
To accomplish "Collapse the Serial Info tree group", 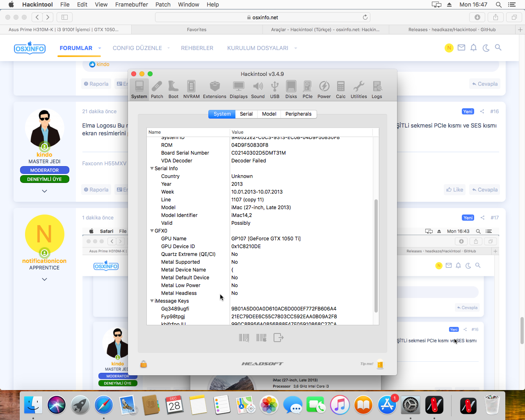I will pyautogui.click(x=152, y=169).
